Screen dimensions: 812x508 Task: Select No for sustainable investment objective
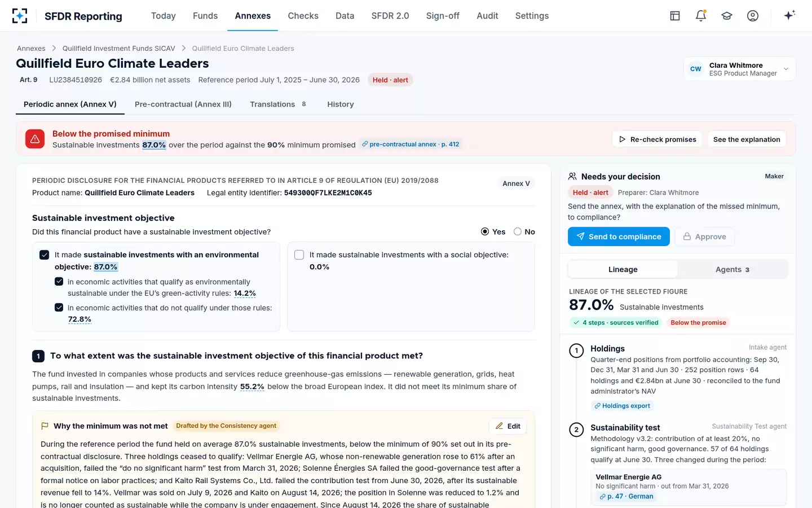click(518, 231)
